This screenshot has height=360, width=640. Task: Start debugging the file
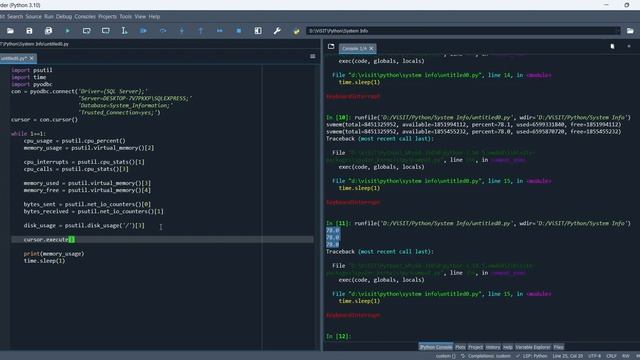point(143,31)
